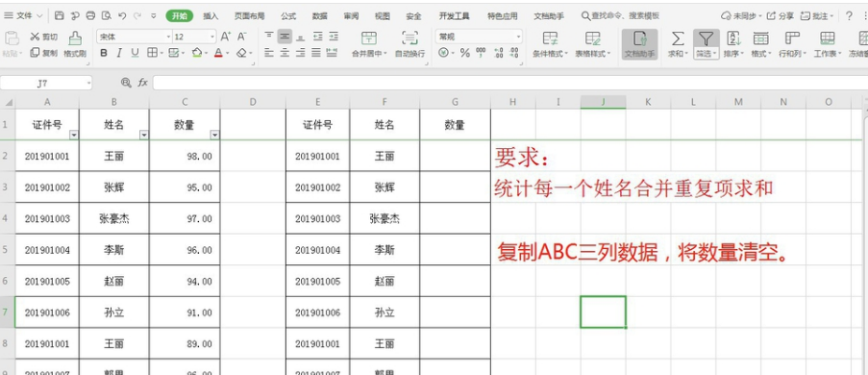Expand the customize quick access toolbar arrow

click(x=154, y=15)
